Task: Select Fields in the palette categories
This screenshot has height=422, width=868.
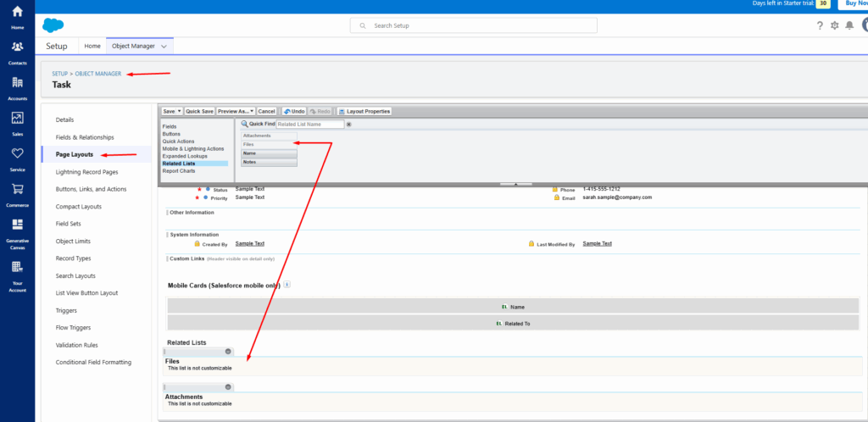Action: point(170,126)
